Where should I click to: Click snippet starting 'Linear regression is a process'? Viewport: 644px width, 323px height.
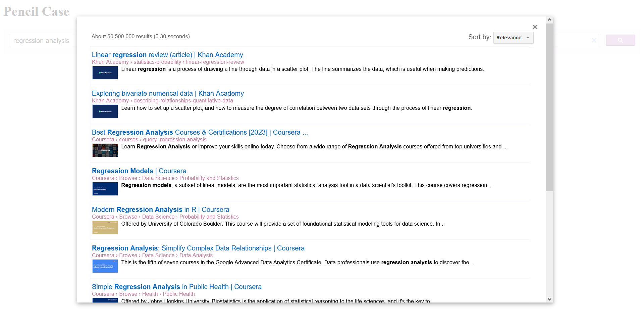(303, 69)
